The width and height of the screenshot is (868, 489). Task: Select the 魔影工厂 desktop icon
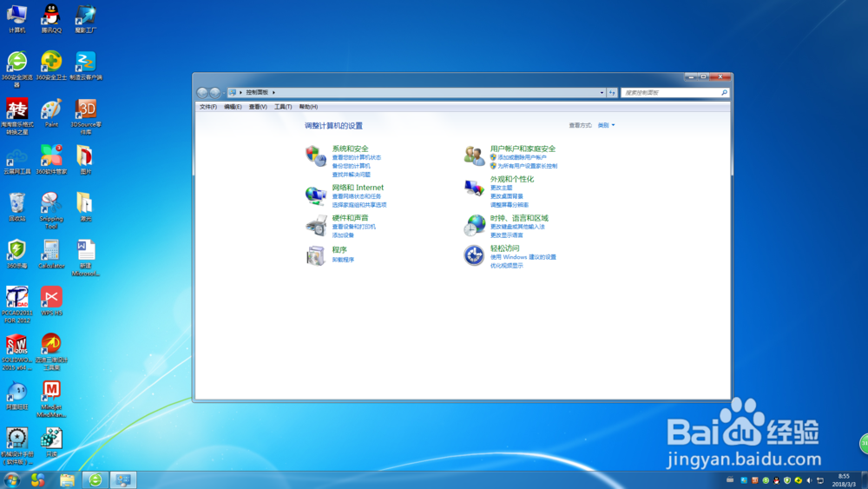pos(86,19)
